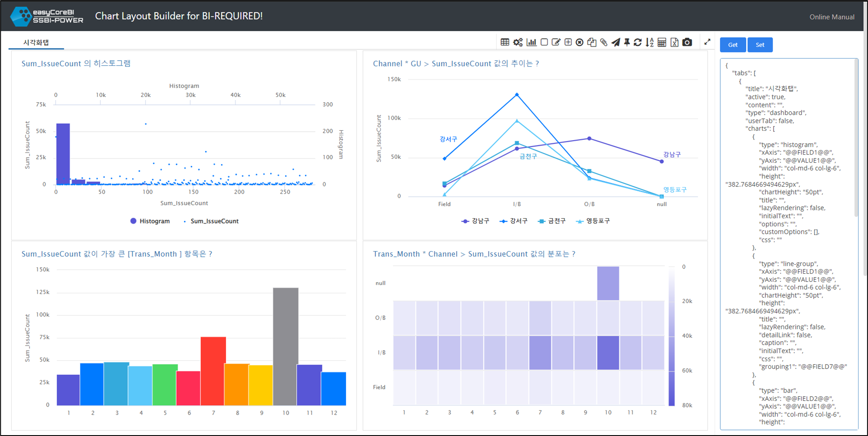This screenshot has width=868, height=436.
Task: Toggle Sum_IssueCount legend in histogram chart
Action: 211,221
